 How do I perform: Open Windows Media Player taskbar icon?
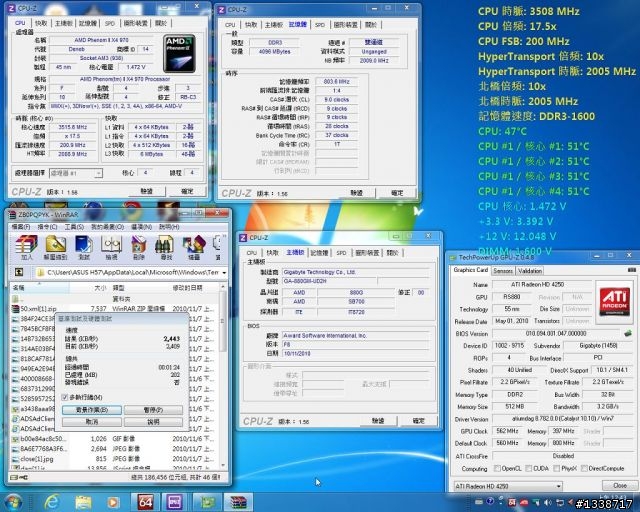pos(113,502)
